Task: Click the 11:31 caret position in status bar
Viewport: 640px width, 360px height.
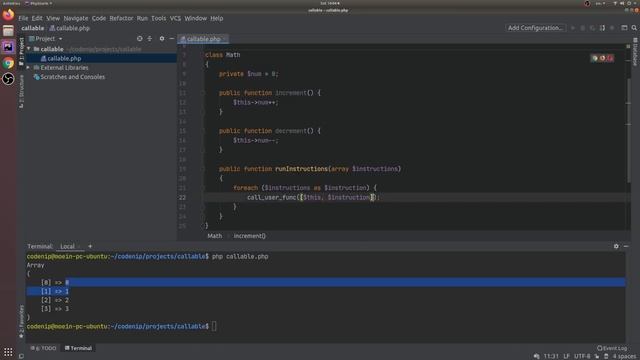Action: [x=551, y=356]
